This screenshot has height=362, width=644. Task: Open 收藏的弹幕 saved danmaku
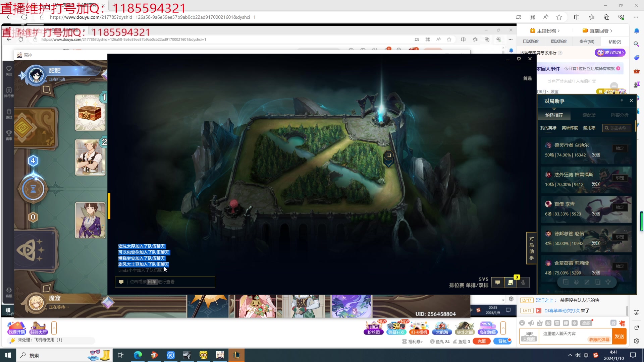600,340
